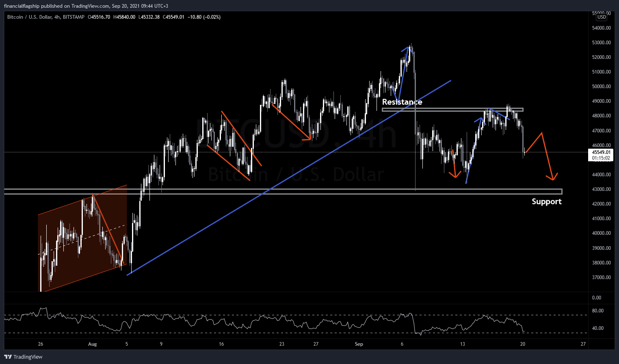Click the 01:15:02 candle countdown timer
This screenshot has height=364, width=619.
pos(601,158)
